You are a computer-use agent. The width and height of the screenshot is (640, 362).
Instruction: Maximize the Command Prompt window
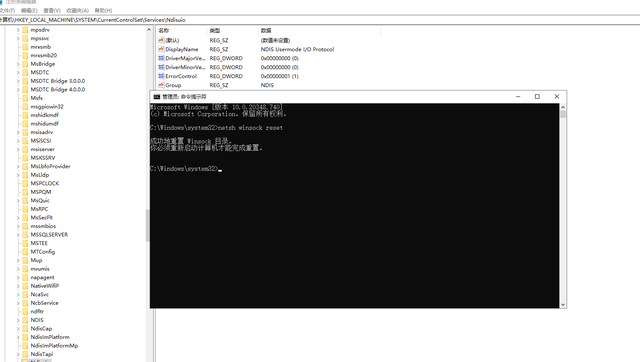click(x=537, y=97)
